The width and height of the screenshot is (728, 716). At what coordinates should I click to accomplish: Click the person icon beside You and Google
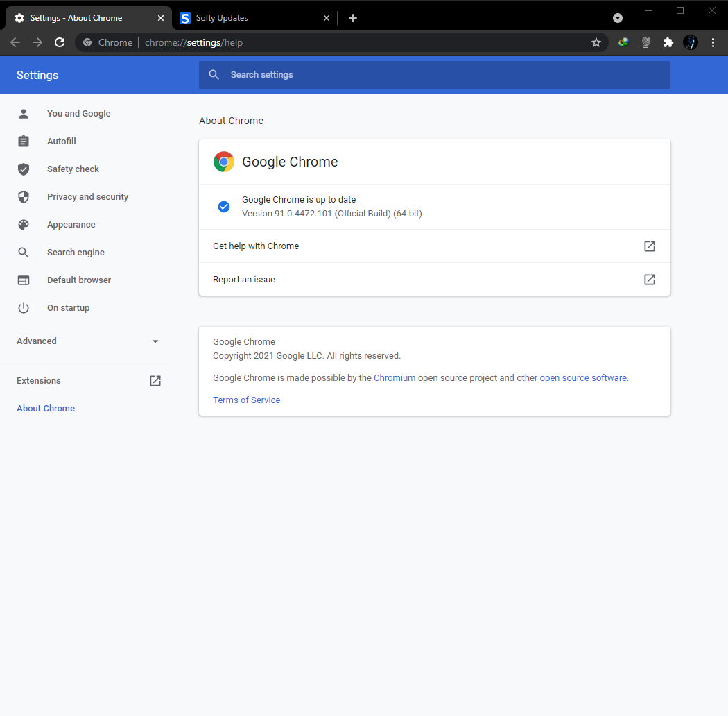24,114
